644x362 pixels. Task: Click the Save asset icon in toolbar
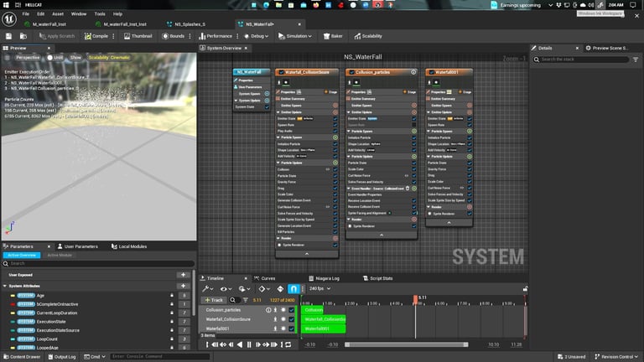click(8, 36)
